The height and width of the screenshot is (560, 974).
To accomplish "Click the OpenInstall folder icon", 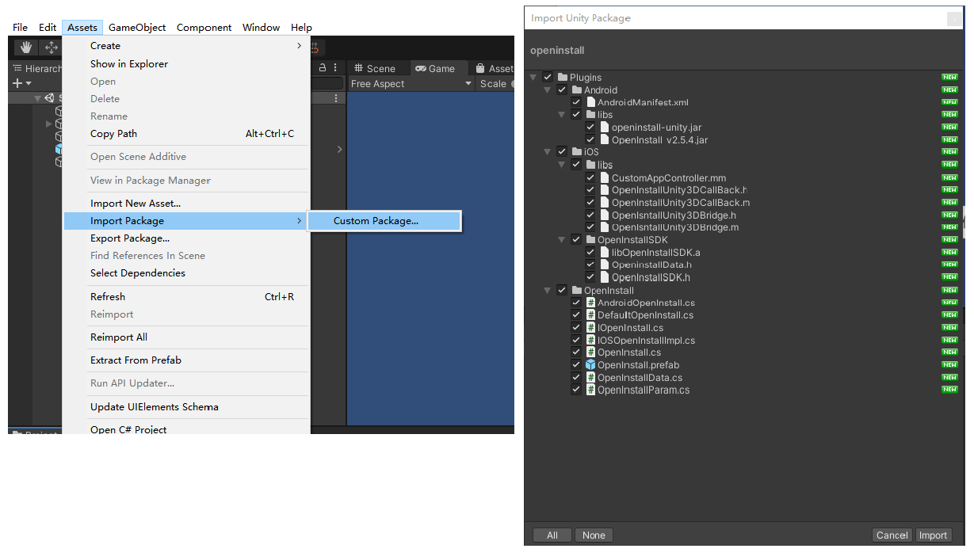I will [577, 291].
